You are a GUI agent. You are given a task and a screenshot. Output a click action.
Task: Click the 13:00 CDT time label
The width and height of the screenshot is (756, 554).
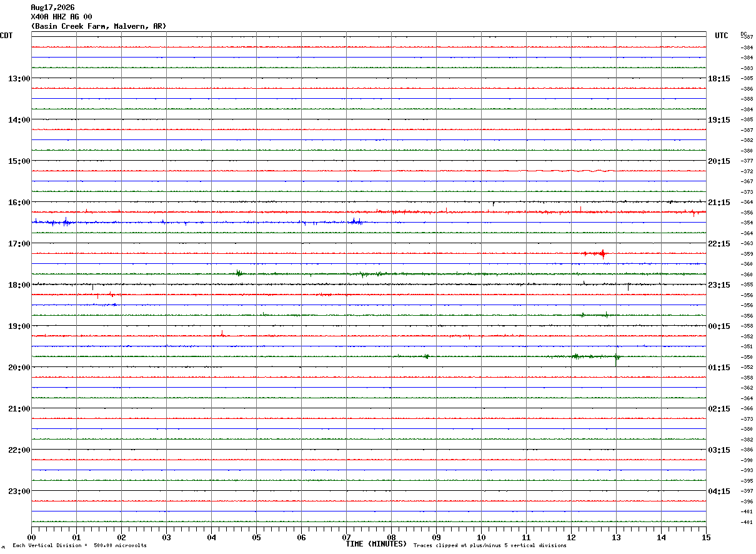click(19, 78)
